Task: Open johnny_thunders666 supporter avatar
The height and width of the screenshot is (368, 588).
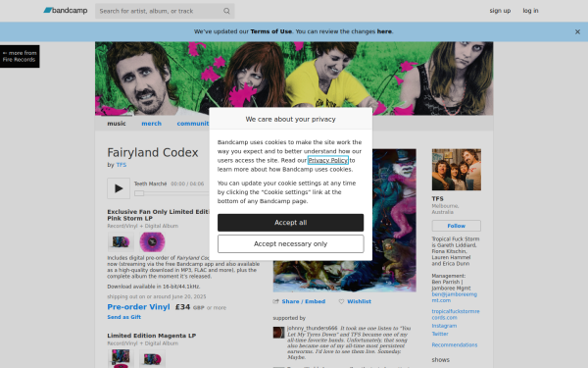Action: (278, 333)
